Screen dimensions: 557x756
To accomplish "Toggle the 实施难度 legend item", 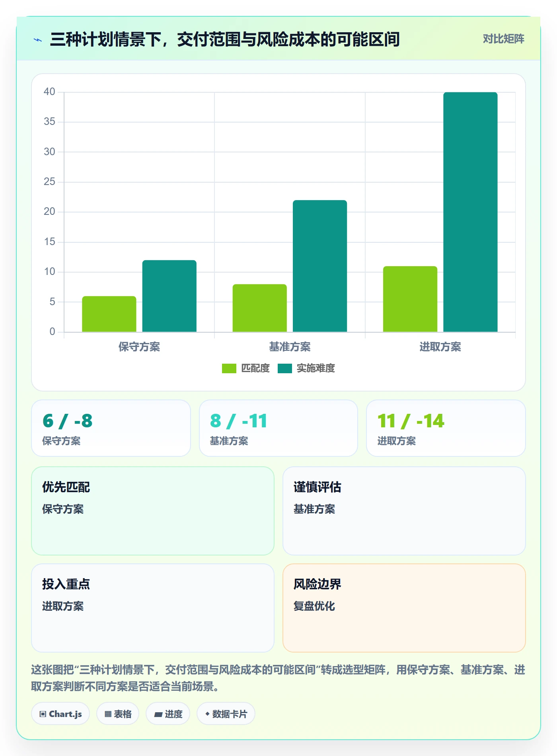I will [306, 368].
